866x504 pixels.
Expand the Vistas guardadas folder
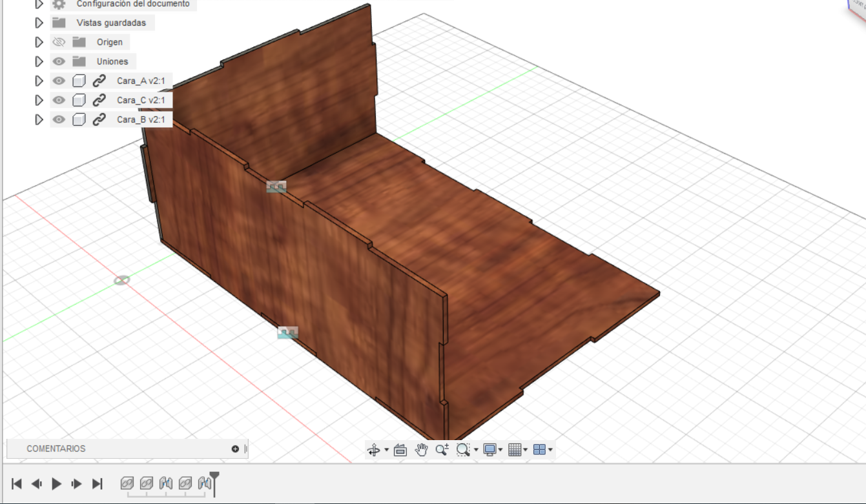pyautogui.click(x=39, y=23)
